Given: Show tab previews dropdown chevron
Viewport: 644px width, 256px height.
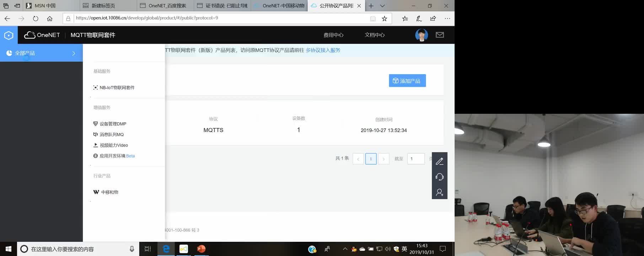Looking at the screenshot, I should tap(382, 6).
